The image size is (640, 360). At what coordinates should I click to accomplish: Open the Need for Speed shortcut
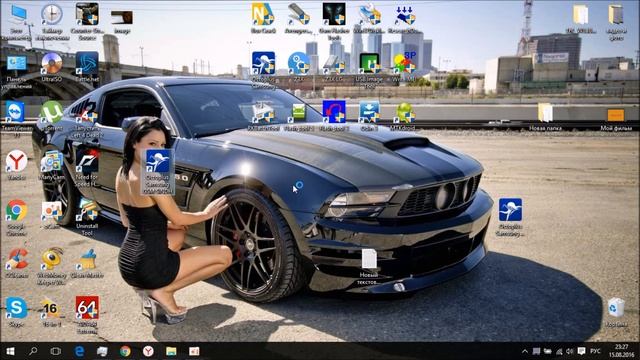[x=87, y=161]
